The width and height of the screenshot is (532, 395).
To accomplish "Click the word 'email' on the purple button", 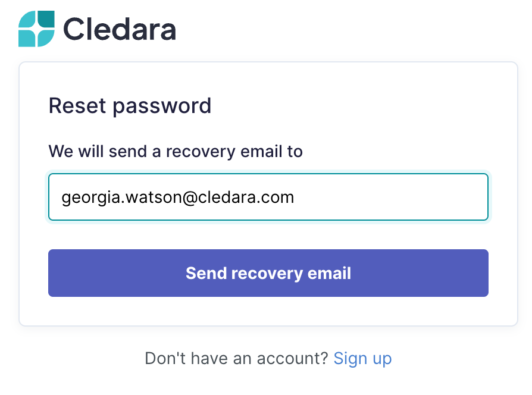I will 329,273.
